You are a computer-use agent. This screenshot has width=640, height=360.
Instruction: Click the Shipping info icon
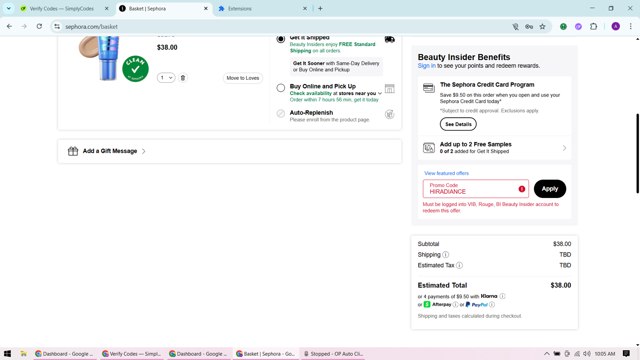[x=446, y=255]
